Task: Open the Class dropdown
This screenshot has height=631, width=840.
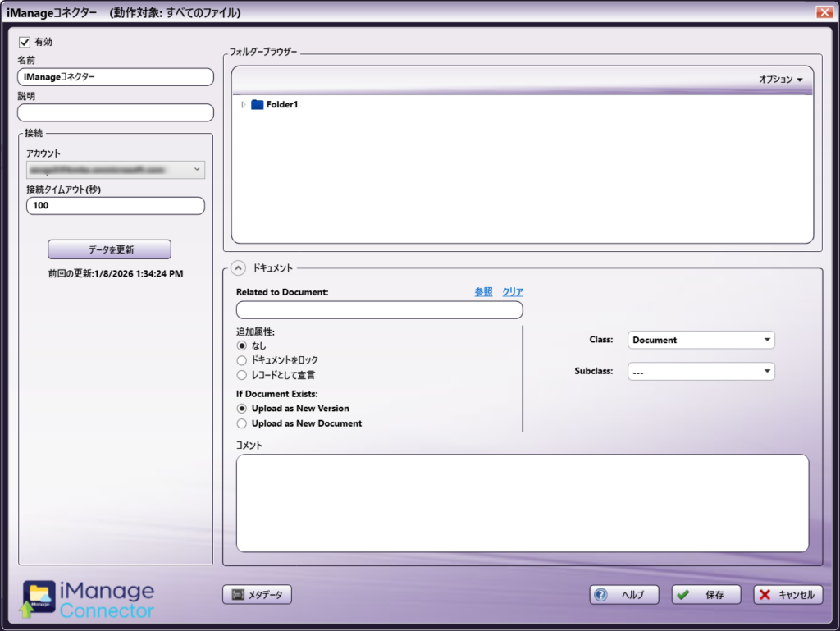Action: (701, 340)
